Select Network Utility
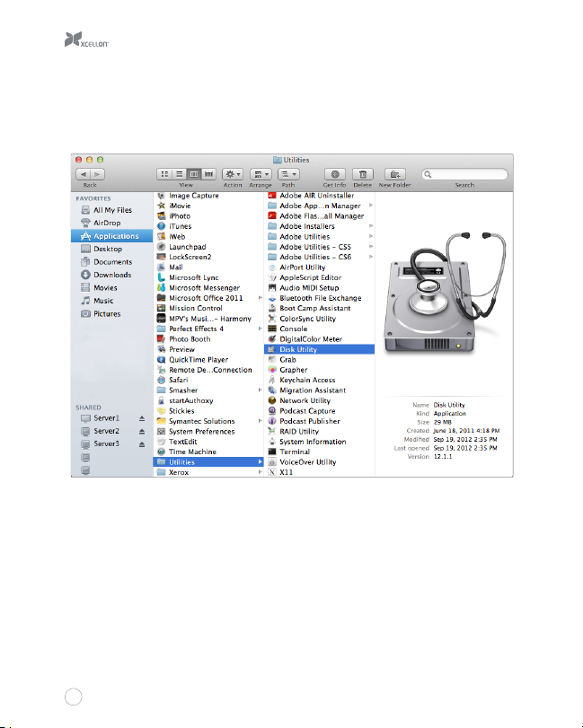 (319, 400)
